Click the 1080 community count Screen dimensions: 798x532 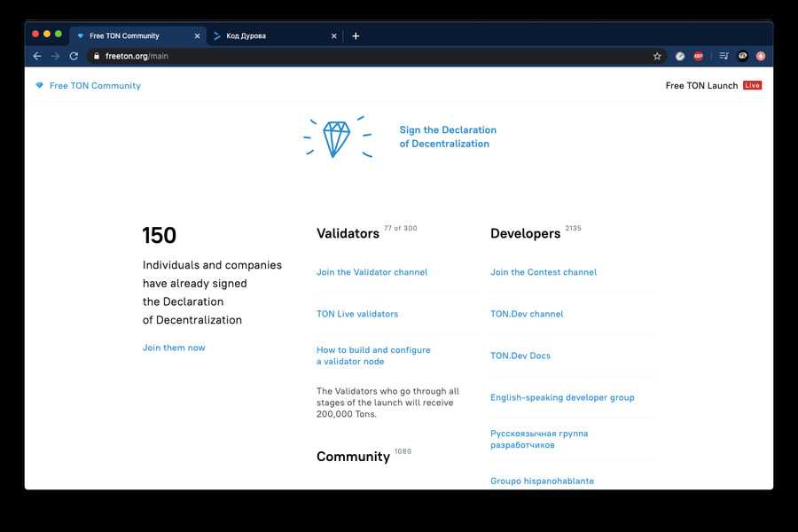coord(403,451)
